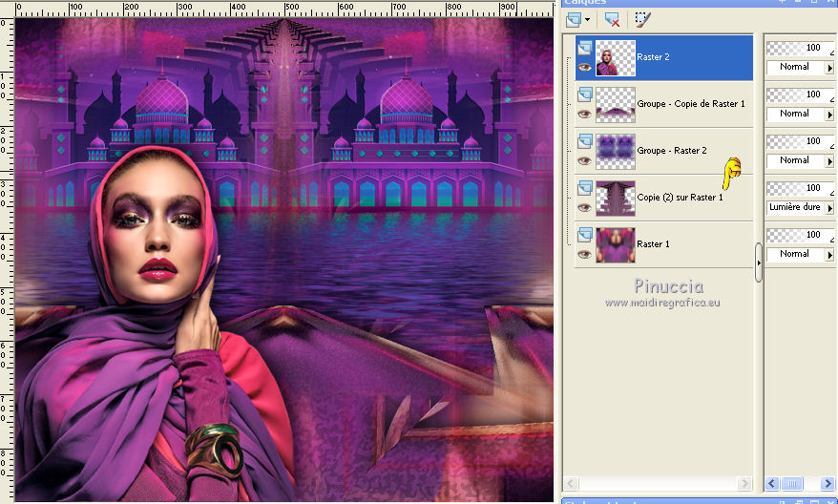Open the Lumière dure blend mode arrow

[830, 208]
